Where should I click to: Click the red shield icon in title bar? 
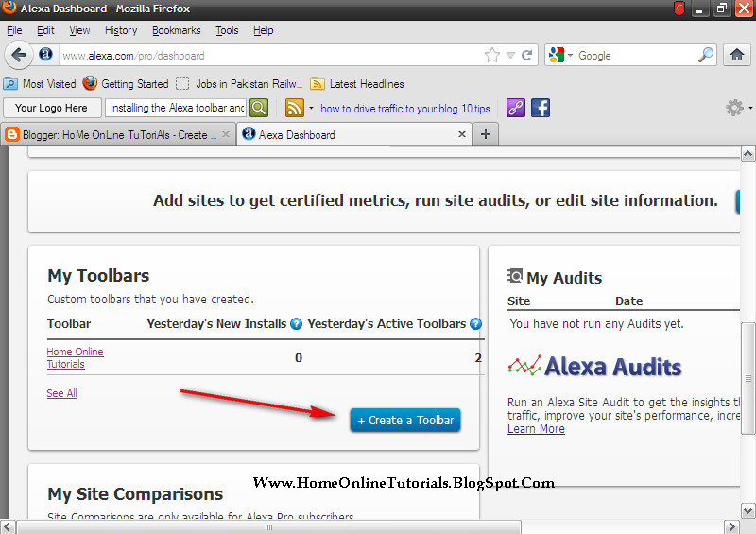click(679, 9)
